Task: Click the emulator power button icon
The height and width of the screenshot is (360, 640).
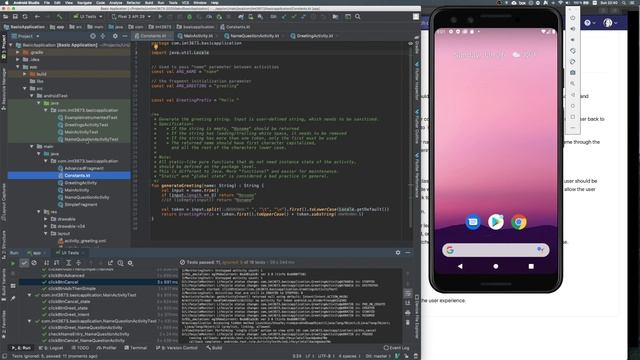Action: tap(573, 18)
